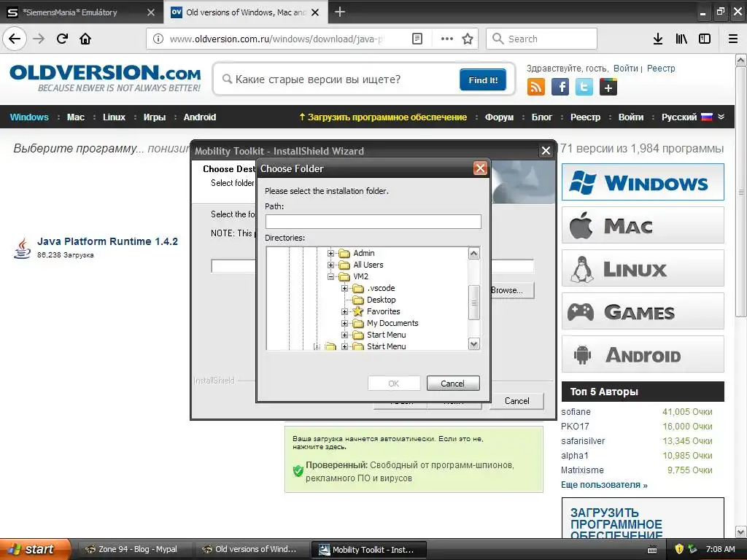
Task: Expand the My Documents folder node
Action: [x=344, y=323]
